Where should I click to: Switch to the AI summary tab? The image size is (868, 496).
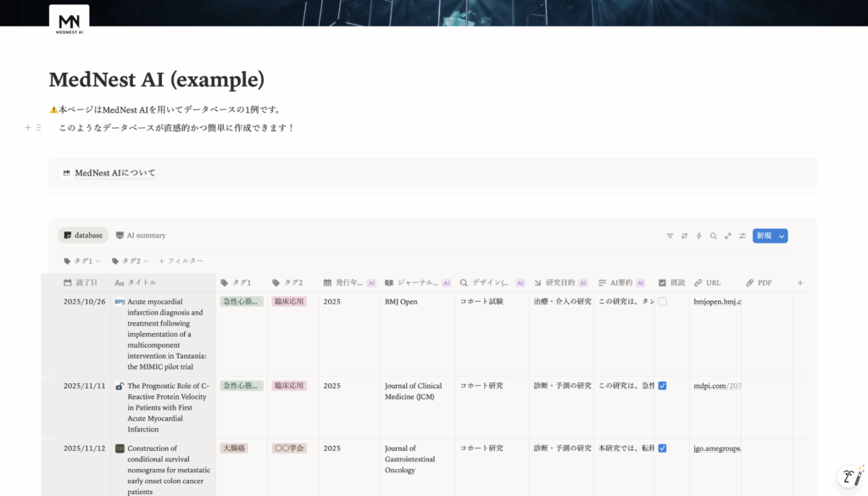point(141,236)
